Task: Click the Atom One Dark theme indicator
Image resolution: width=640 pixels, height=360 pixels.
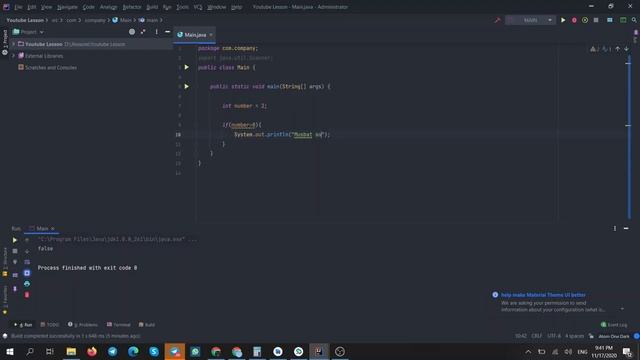Action: tap(613, 336)
